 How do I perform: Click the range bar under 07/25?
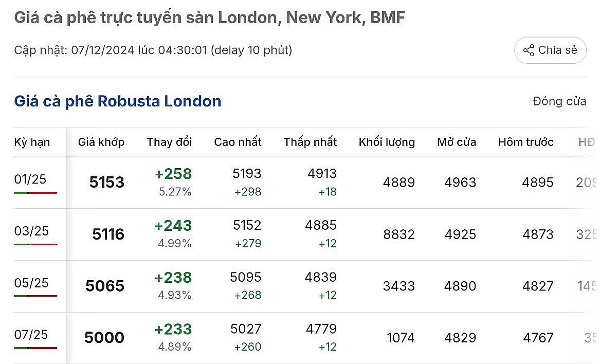[x=35, y=348]
